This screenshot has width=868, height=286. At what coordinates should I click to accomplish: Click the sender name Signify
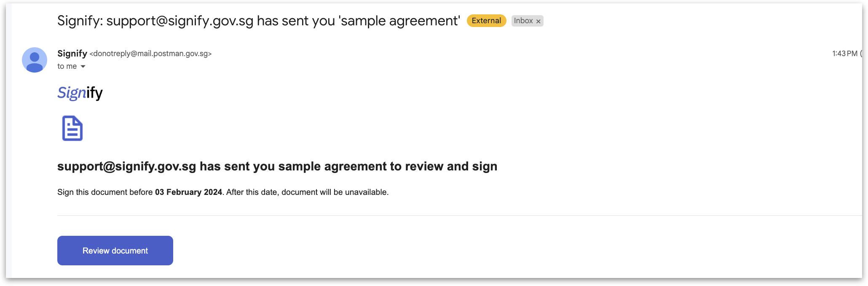(72, 54)
